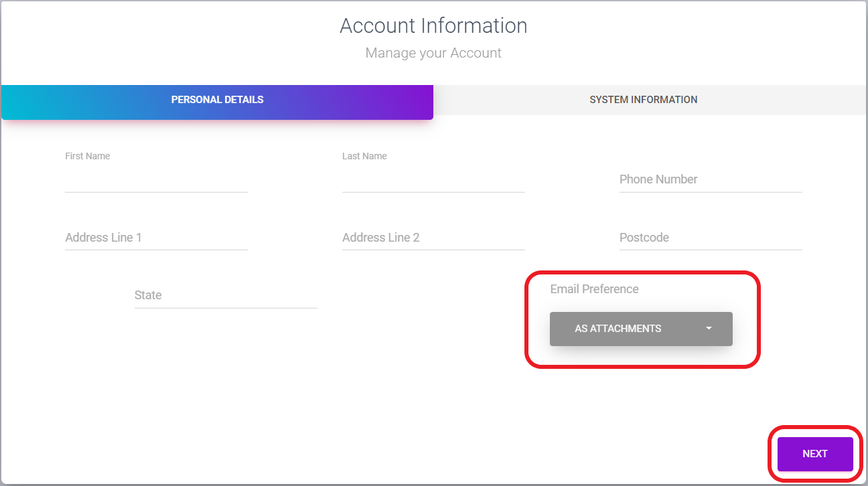This screenshot has width=868, height=486.
Task: Click the Email Preference label
Action: click(x=594, y=289)
